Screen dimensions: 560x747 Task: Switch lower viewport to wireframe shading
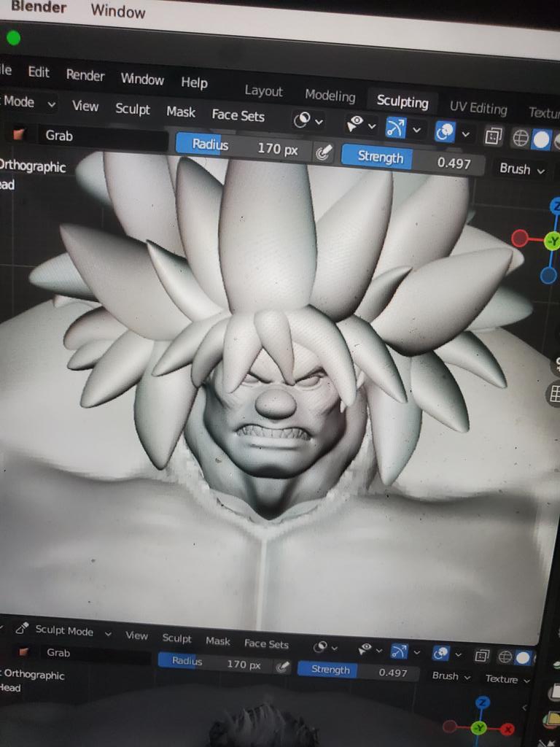pyautogui.click(x=505, y=657)
